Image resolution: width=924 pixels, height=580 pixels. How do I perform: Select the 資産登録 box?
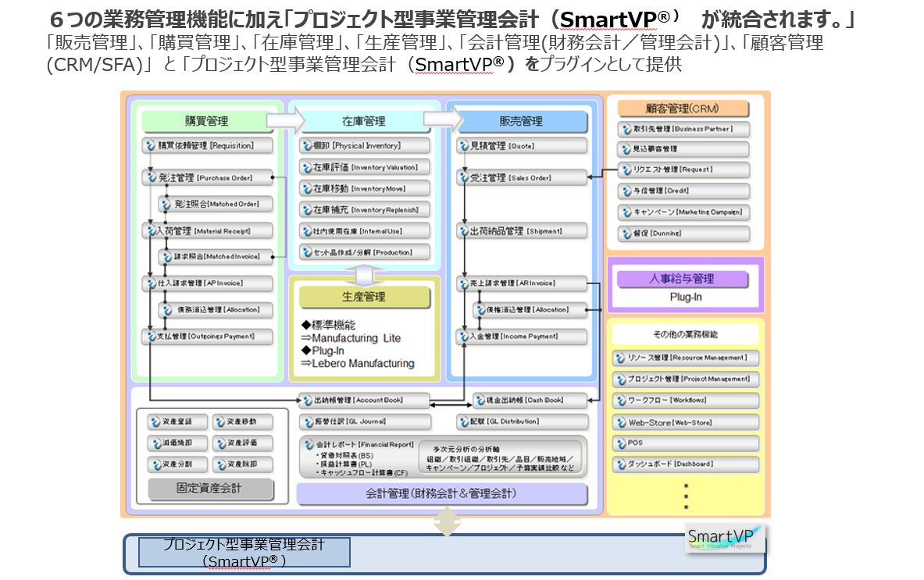click(177, 422)
